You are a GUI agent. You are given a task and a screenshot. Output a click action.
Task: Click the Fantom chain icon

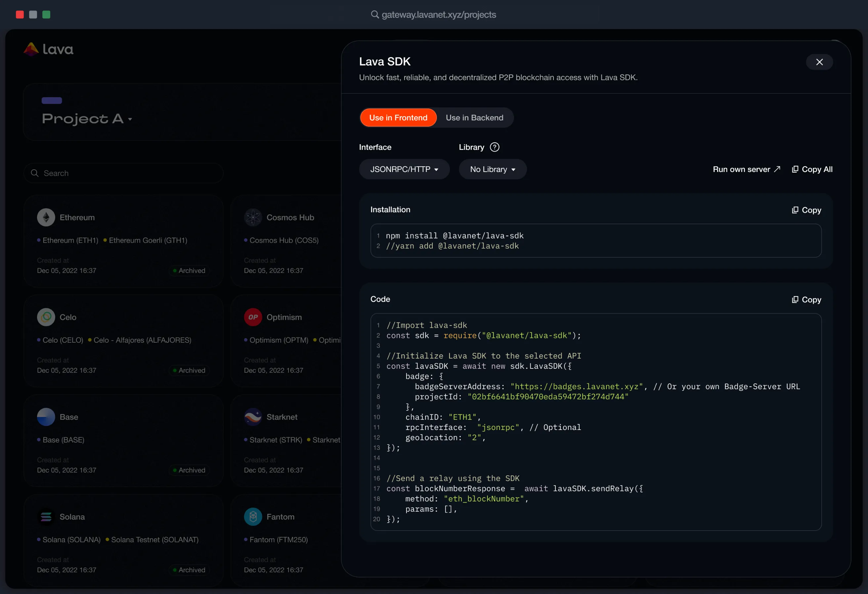tap(253, 517)
